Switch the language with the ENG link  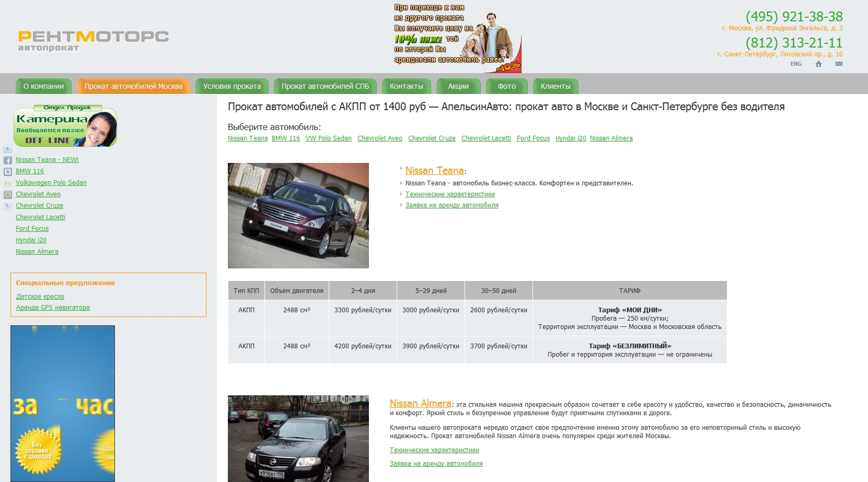click(x=796, y=64)
